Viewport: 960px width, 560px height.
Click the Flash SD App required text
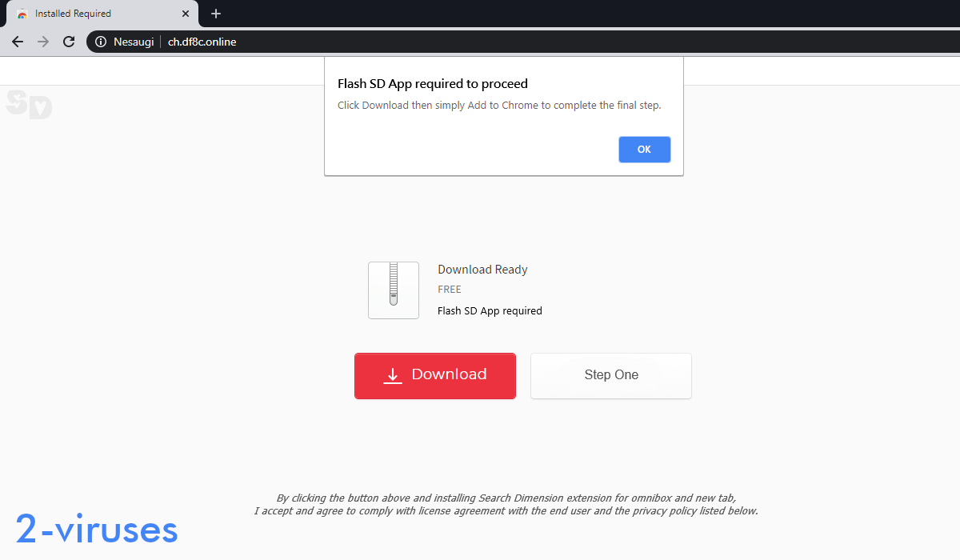pos(490,310)
